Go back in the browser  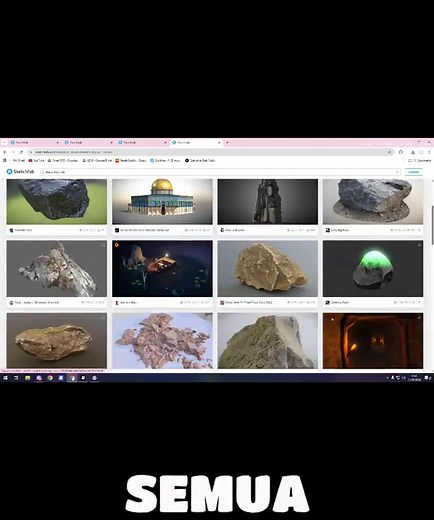click(5, 152)
